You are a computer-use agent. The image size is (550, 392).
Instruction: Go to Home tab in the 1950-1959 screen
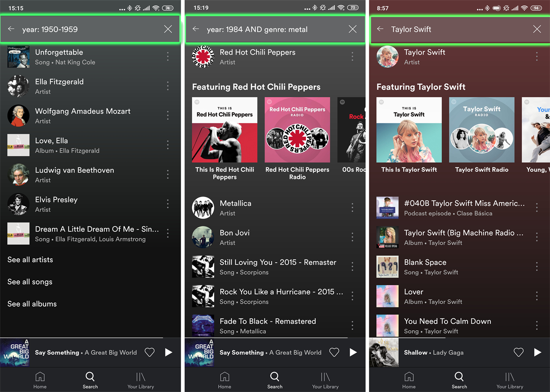point(40,380)
